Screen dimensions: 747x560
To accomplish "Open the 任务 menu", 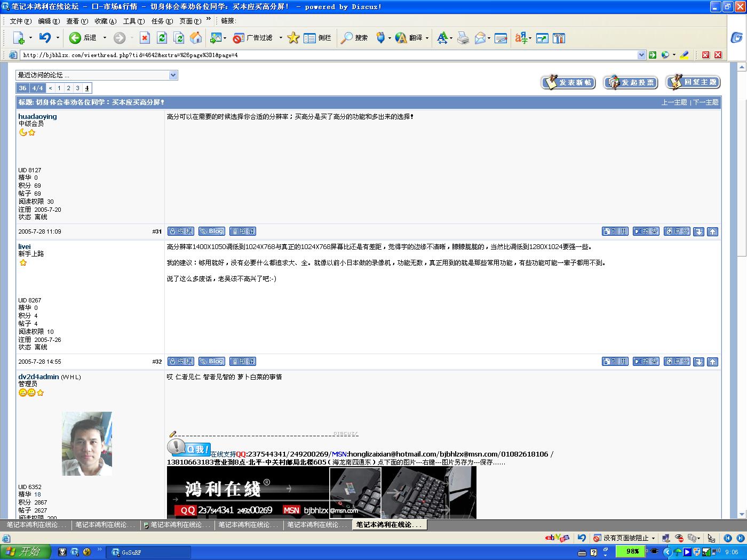I will (162, 21).
